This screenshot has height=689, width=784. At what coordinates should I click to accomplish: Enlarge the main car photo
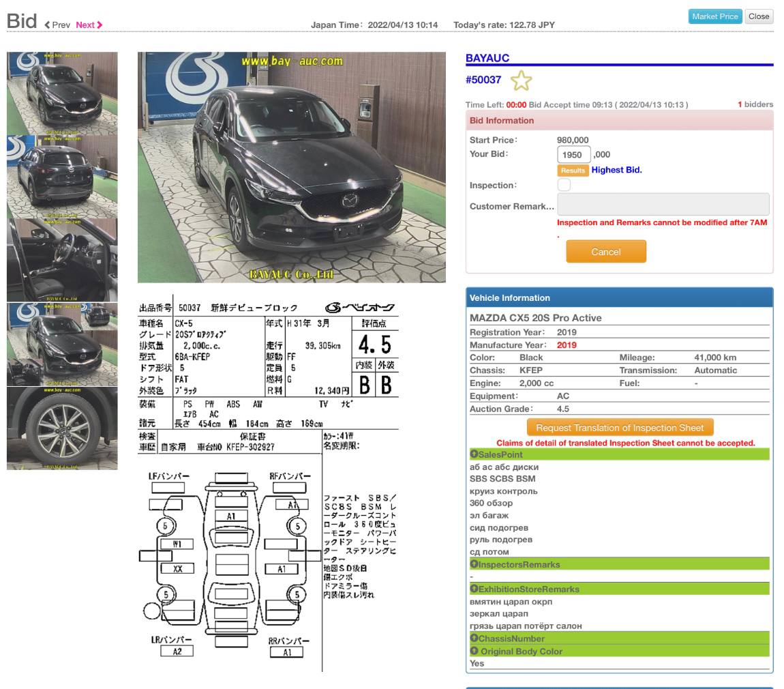292,167
